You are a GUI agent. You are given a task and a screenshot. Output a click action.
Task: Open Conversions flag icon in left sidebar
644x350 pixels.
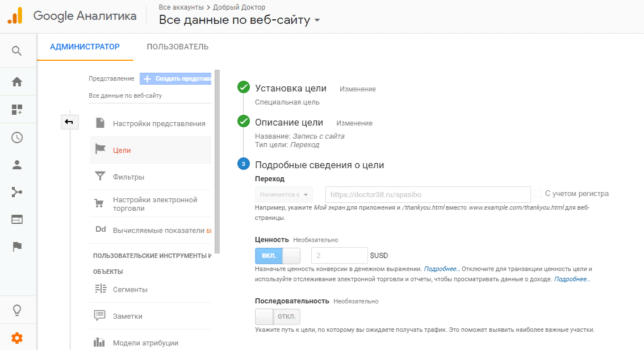click(17, 247)
